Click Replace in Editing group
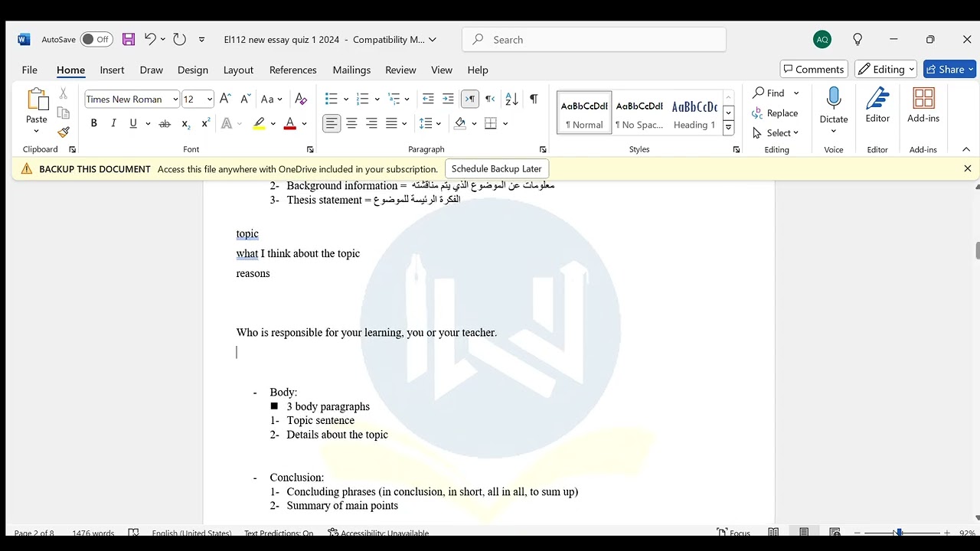Viewport: 980px width, 551px height. pyautogui.click(x=775, y=113)
